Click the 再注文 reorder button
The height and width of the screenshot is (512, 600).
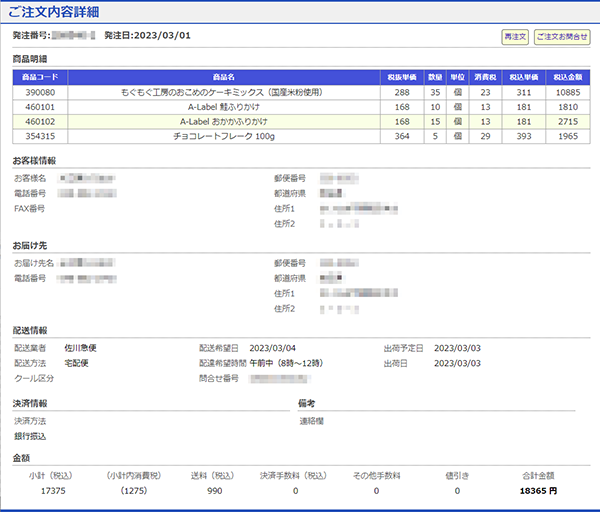[x=514, y=37]
